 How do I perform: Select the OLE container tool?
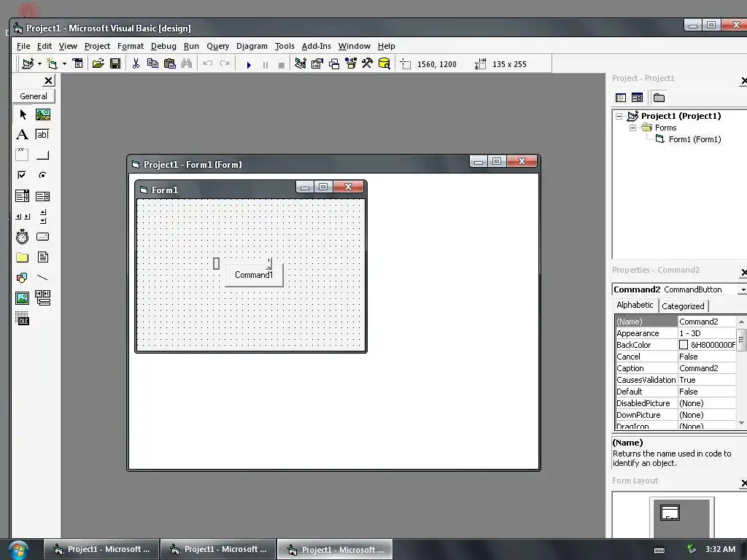tap(23, 319)
